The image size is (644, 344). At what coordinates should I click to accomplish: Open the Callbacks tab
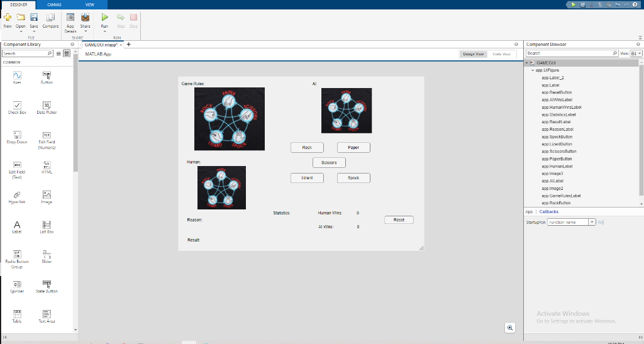pyautogui.click(x=548, y=212)
